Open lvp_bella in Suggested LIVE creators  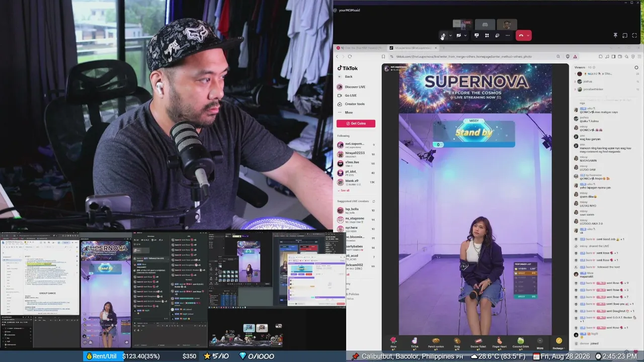356,210
